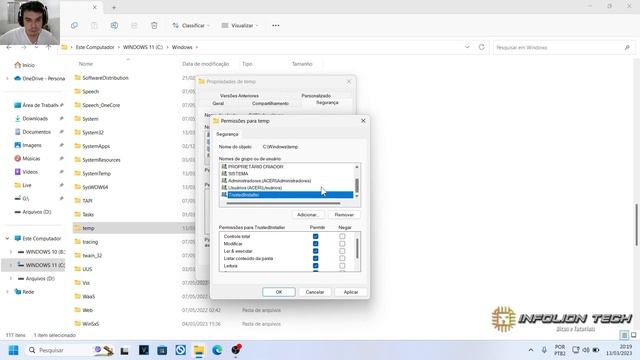The width and height of the screenshot is (640, 360).
Task: Open Microsoft Edge from the taskbar
Action: 217,350
